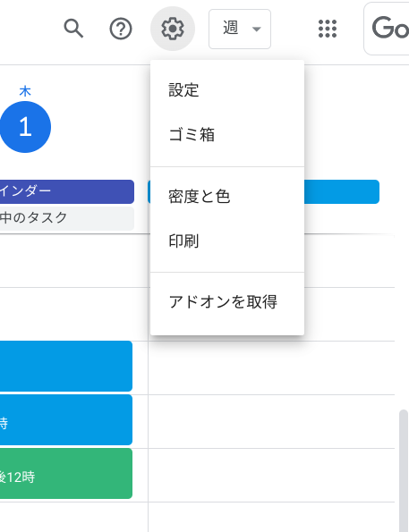
Task: Click the search magnifier icon
Action: point(73,29)
